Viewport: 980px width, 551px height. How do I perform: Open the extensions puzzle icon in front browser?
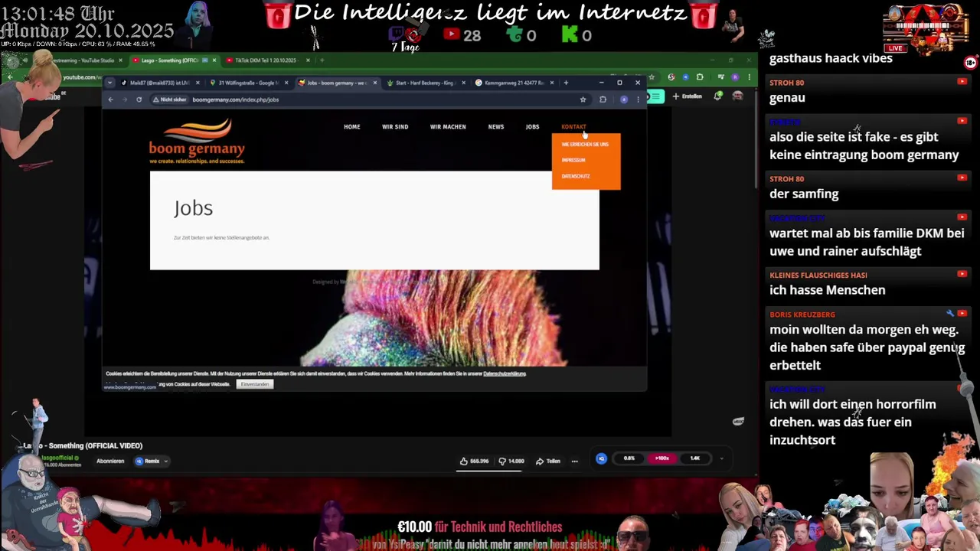(x=603, y=99)
